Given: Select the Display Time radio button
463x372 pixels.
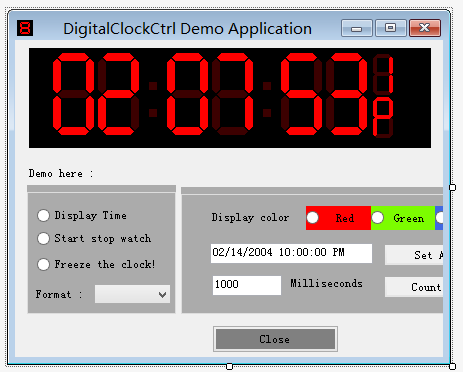Looking at the screenshot, I should point(82,215).
